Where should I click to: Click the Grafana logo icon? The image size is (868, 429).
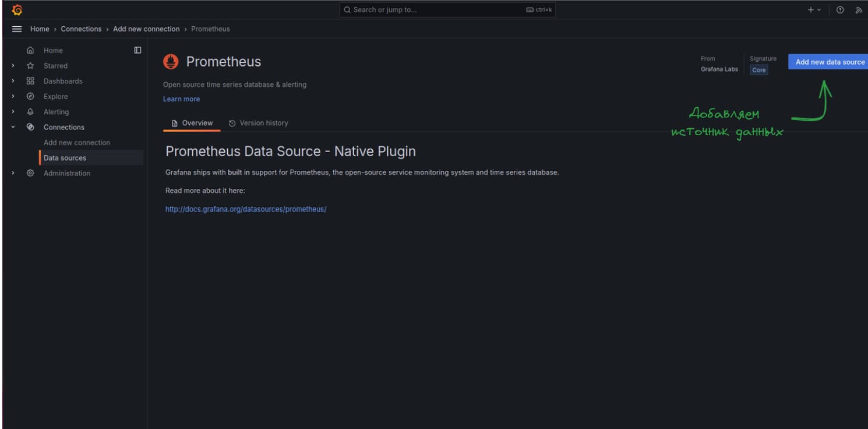point(17,10)
